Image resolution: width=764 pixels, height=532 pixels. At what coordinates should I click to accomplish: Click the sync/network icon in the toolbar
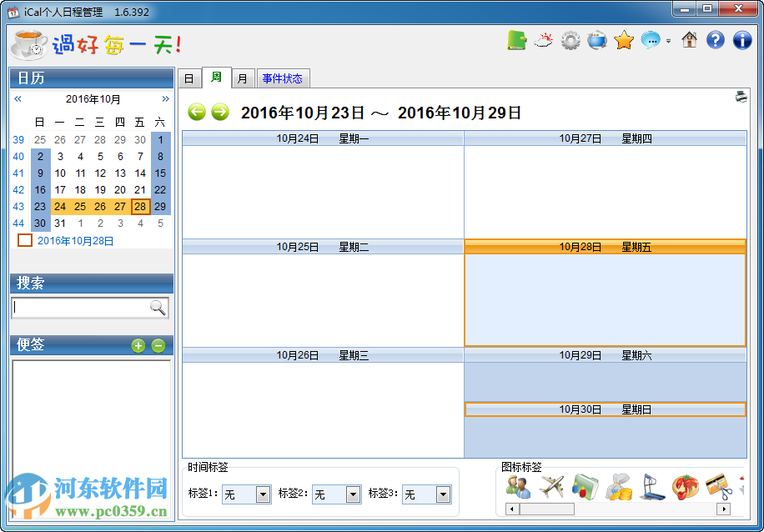click(x=597, y=39)
